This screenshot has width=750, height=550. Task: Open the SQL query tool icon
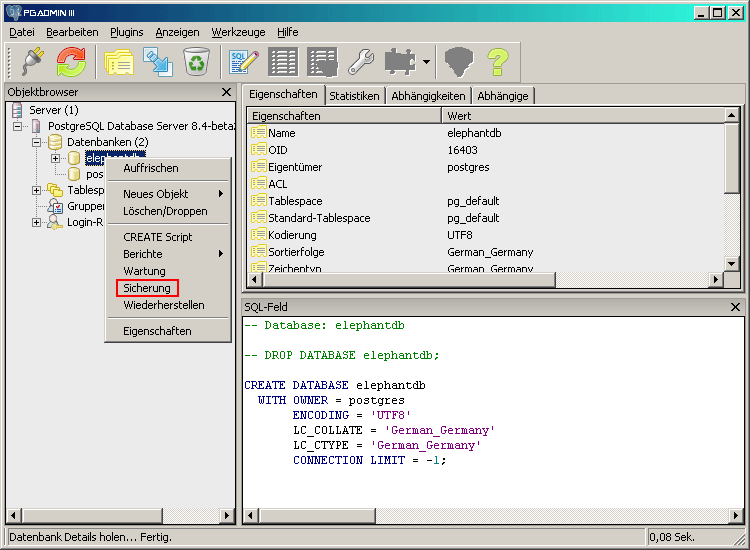point(243,62)
